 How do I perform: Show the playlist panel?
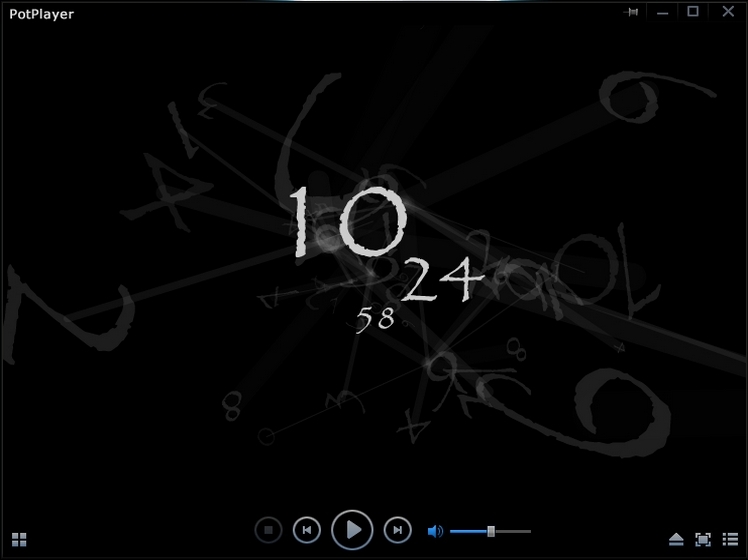pyautogui.click(x=730, y=540)
